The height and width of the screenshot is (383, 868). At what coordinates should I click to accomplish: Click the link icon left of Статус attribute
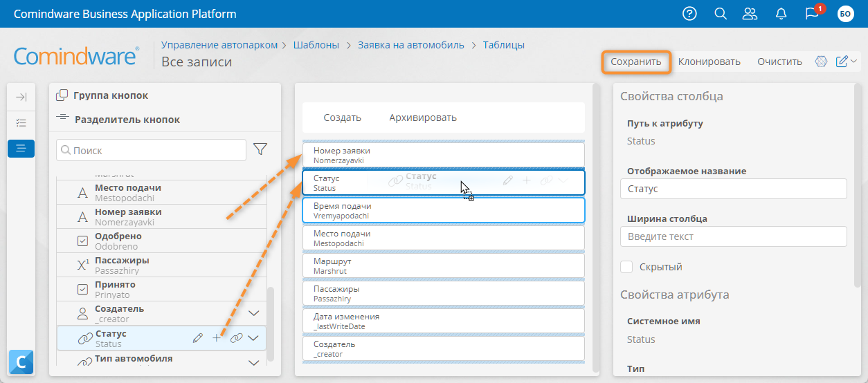84,339
